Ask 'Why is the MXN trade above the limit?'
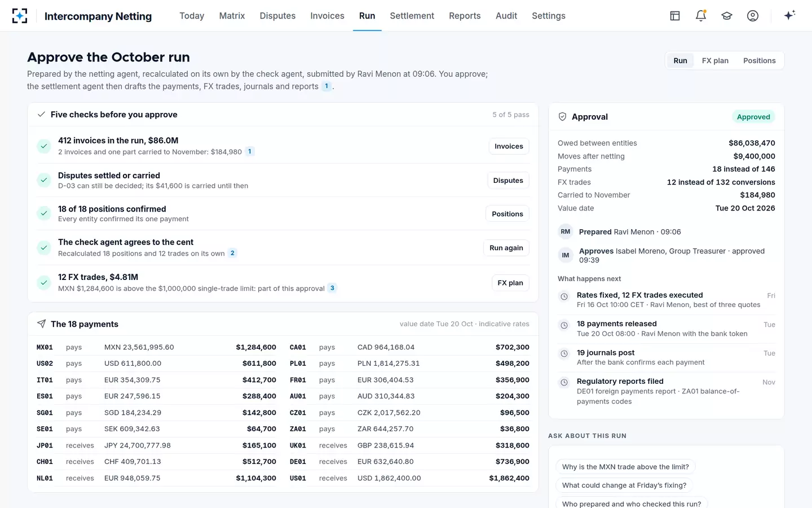 coord(625,467)
